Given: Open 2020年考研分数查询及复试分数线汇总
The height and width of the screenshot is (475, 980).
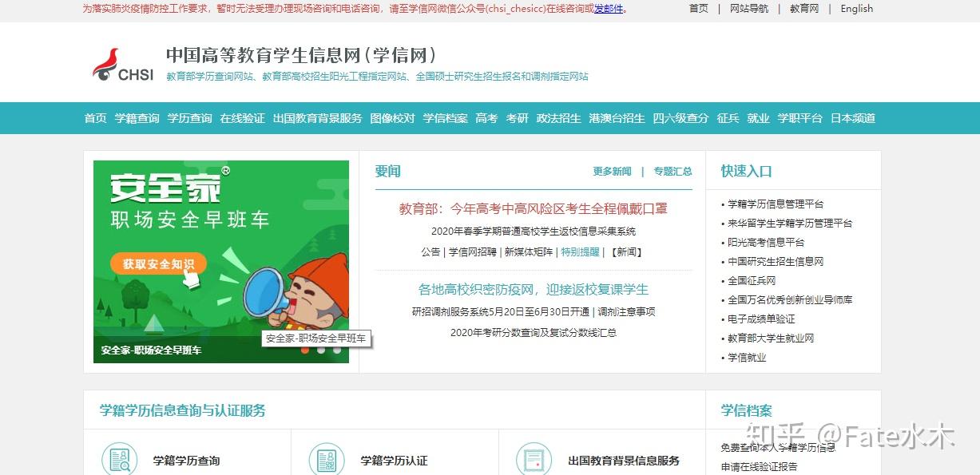Looking at the screenshot, I should (534, 333).
